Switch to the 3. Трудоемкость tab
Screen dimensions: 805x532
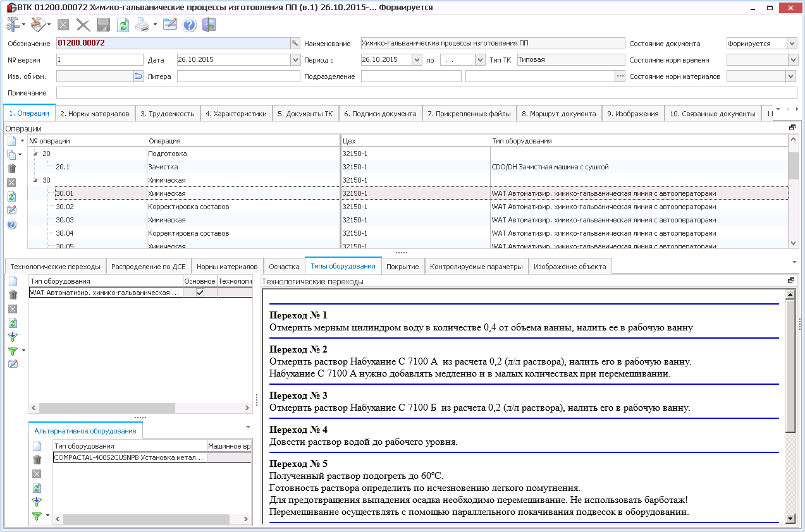click(168, 114)
